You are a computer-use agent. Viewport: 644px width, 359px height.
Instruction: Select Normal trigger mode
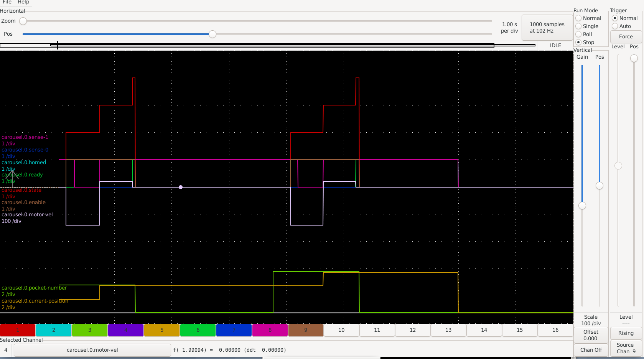(625, 18)
